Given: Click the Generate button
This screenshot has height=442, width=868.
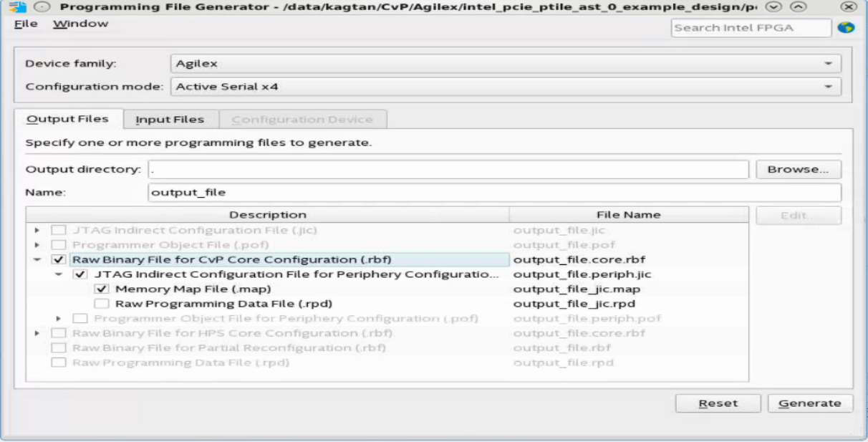Looking at the screenshot, I should pos(810,403).
